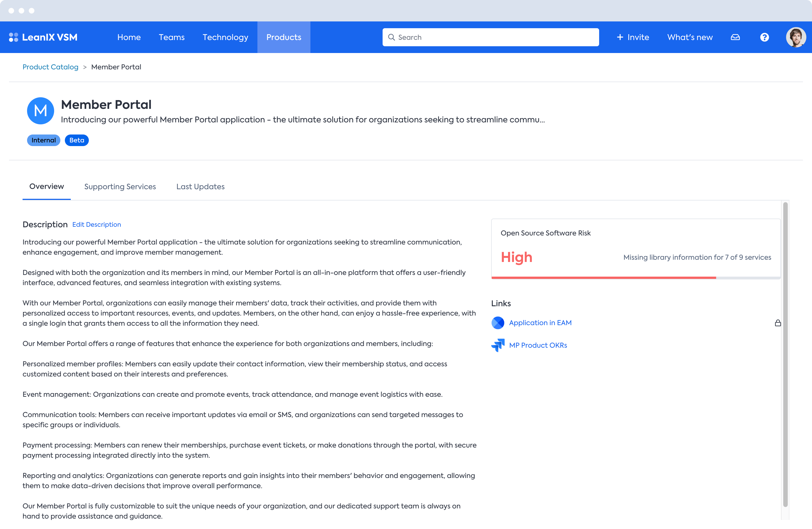Viewport: 812px width, 529px height.
Task: Click "Missing library information for 7 of 9 services"
Action: pyautogui.click(x=697, y=257)
